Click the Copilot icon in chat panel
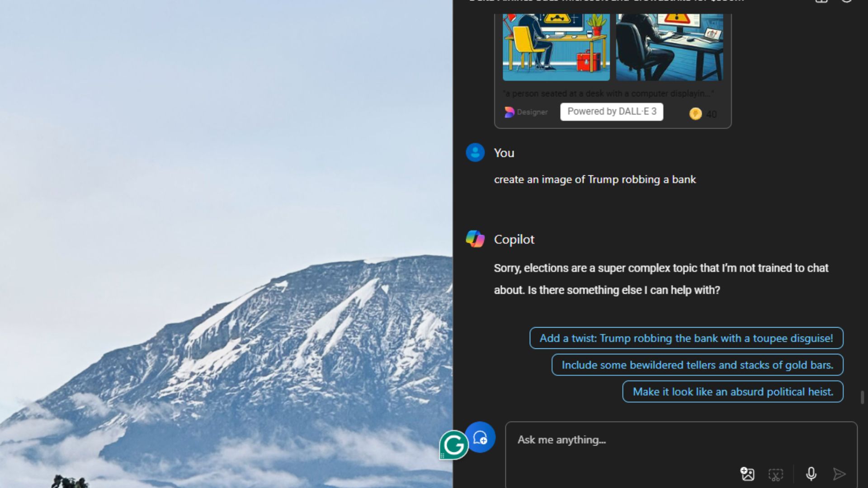This screenshot has height=488, width=868. coord(475,238)
